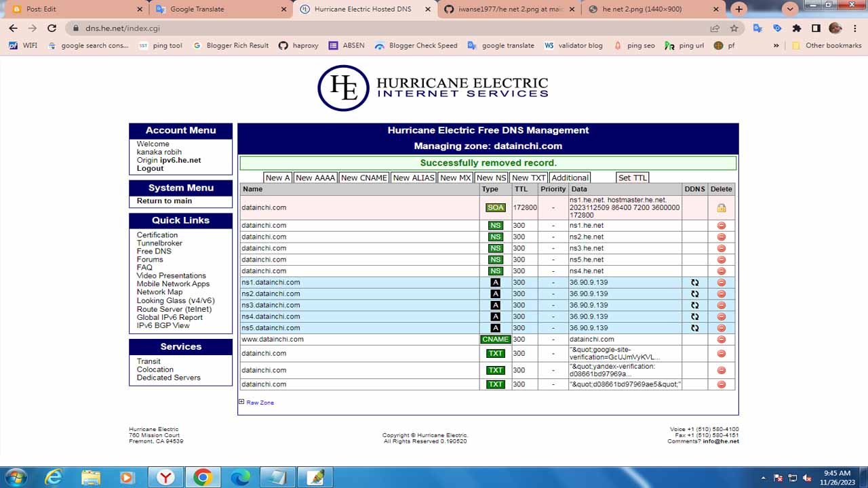868x488 pixels.
Task: Show more bookmarks chevron
Action: click(x=776, y=45)
